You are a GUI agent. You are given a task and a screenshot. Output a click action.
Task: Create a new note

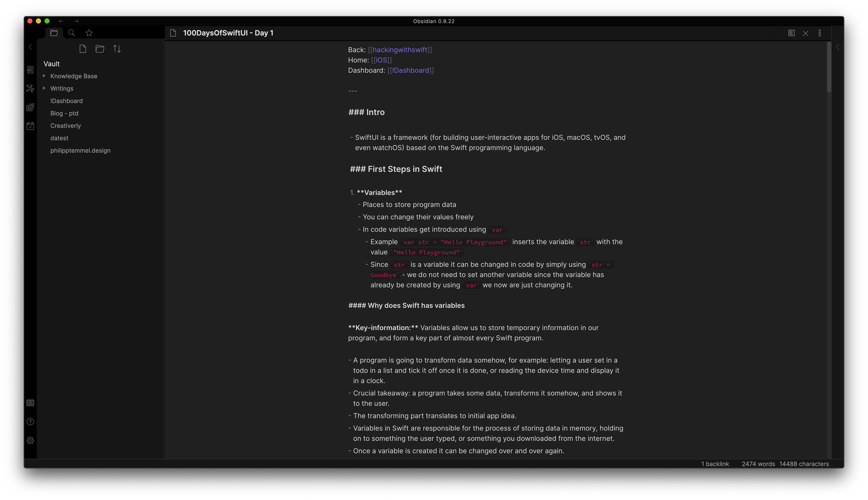click(x=82, y=49)
